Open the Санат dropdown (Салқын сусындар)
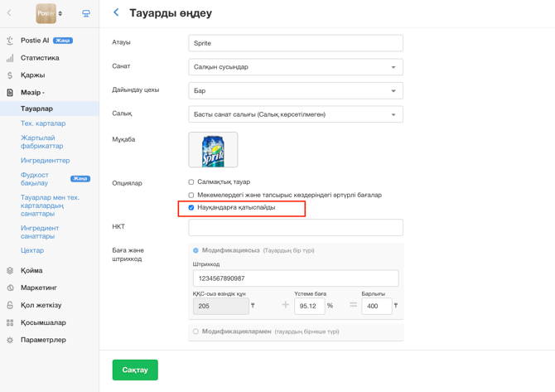 [x=296, y=67]
